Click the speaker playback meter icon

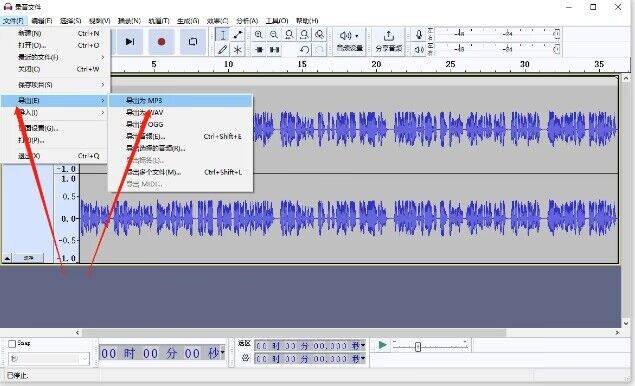(419, 49)
